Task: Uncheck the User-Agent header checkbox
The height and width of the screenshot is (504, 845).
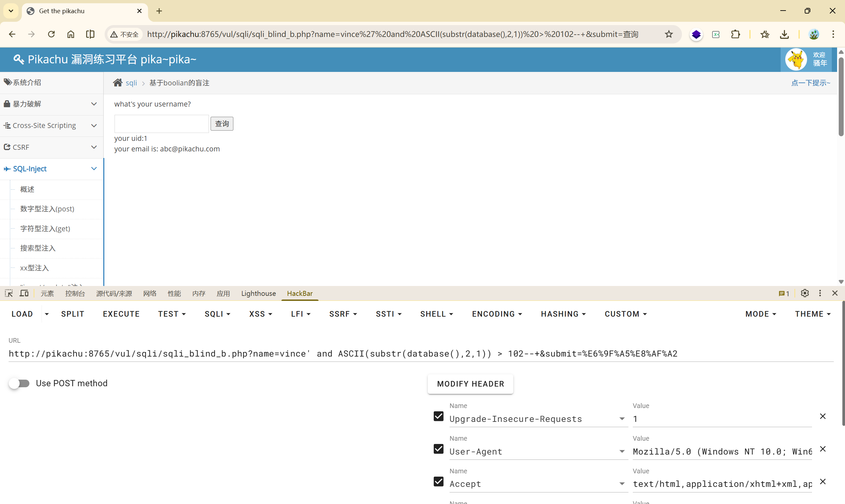Action: pyautogui.click(x=438, y=449)
